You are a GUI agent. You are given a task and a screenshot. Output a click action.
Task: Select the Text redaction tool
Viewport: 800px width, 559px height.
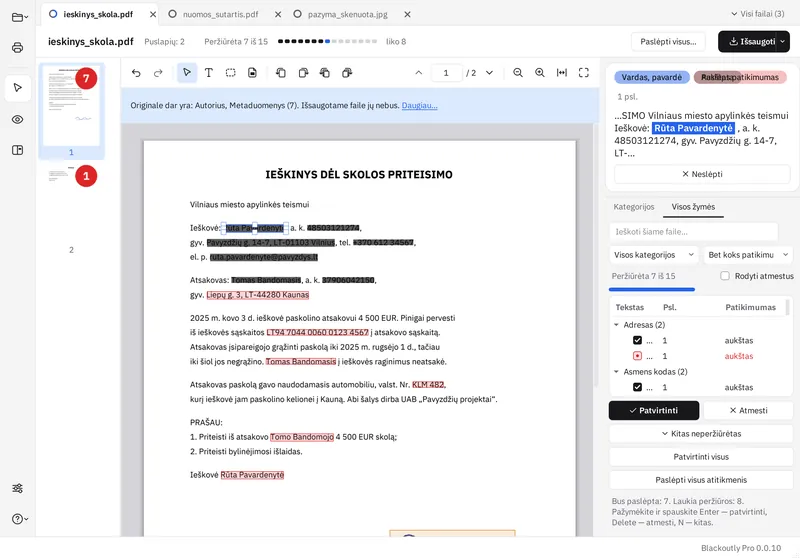tap(209, 73)
